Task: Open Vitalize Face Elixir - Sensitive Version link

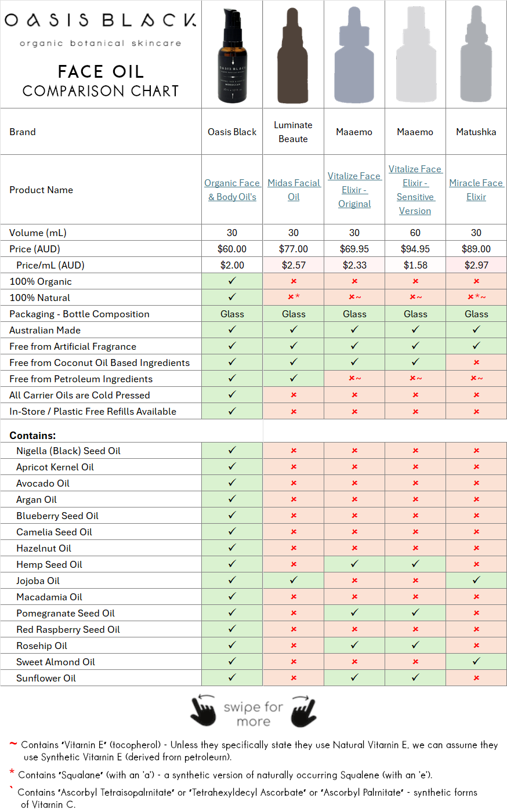Action: coord(415,190)
